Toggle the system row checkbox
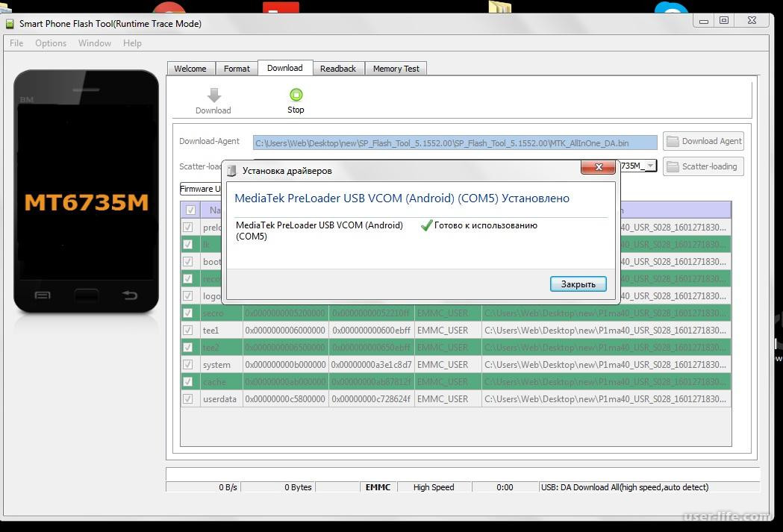 [x=188, y=364]
